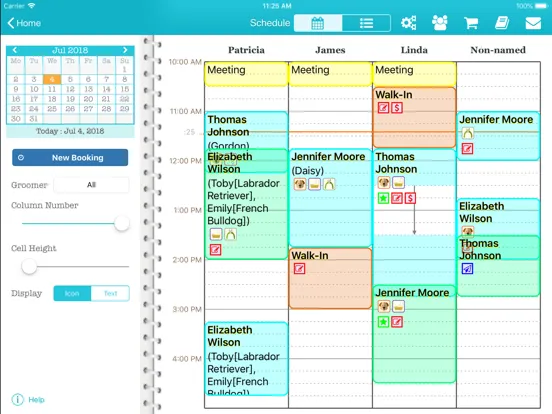This screenshot has height=414, width=552.
Task: Click note icon in James's Walk-In
Action: tap(299, 269)
